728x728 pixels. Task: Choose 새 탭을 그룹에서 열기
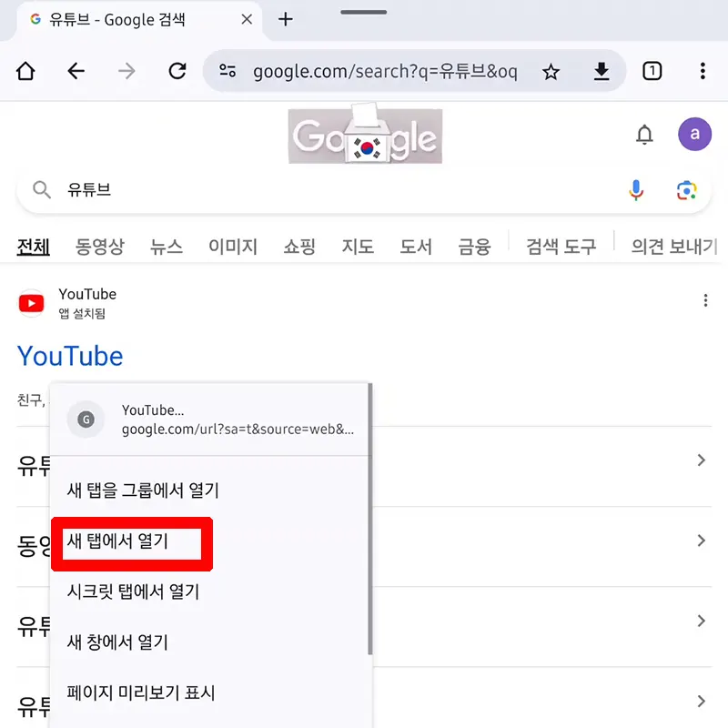(143, 490)
